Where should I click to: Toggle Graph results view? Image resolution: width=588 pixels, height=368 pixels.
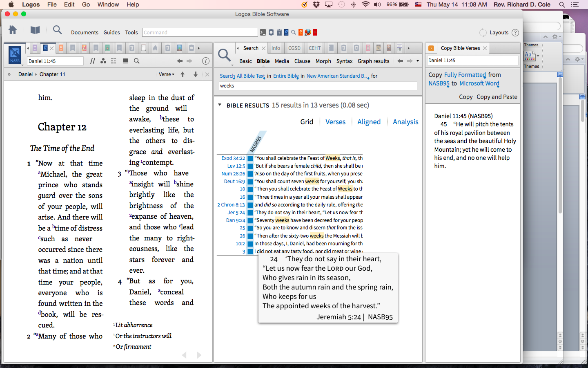[374, 61]
